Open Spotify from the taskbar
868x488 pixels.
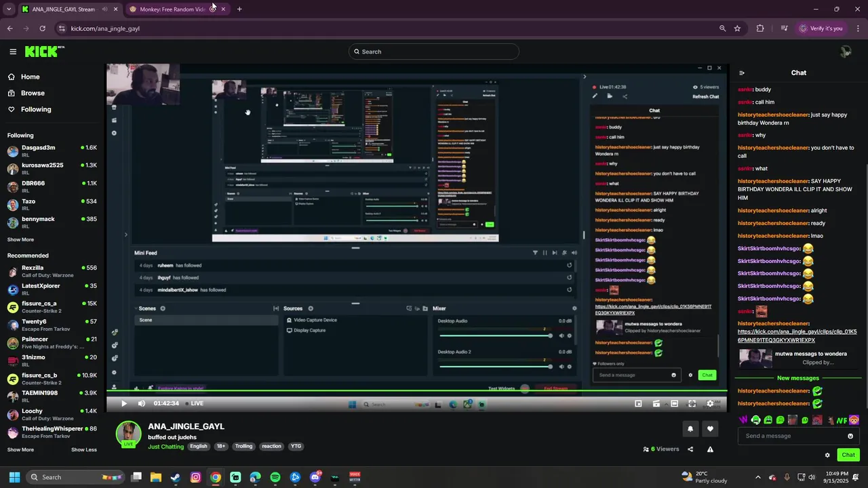coord(275,477)
